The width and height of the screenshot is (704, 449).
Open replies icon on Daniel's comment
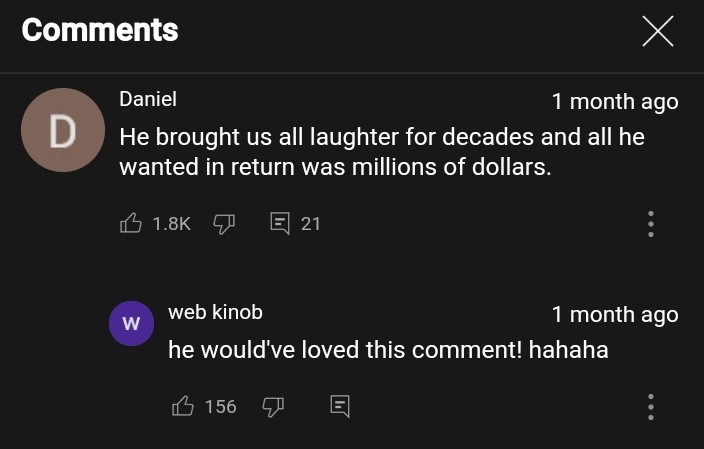(280, 223)
